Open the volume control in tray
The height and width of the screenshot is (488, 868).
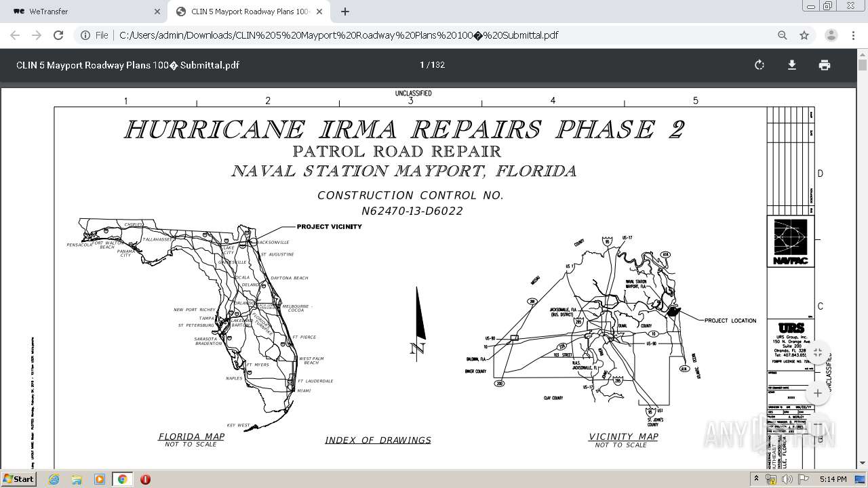(787, 479)
